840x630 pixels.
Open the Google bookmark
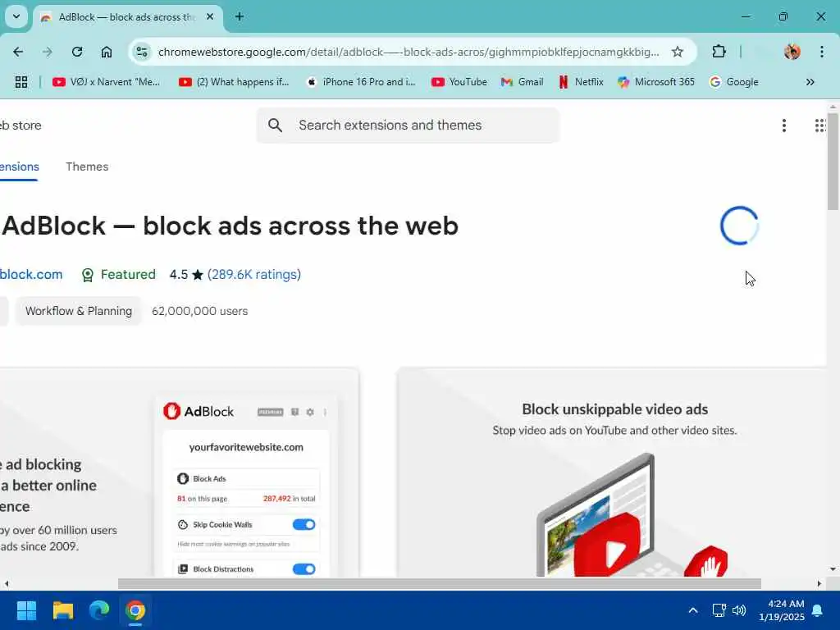point(734,82)
